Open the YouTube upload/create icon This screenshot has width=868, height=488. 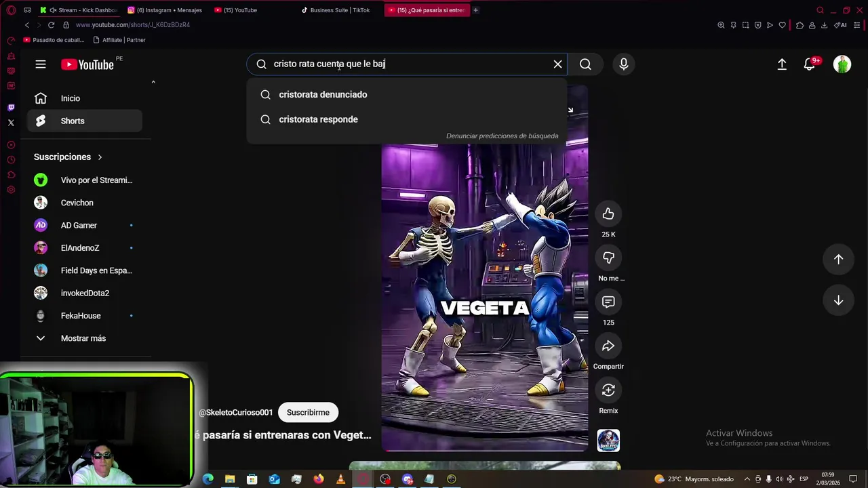point(782,64)
